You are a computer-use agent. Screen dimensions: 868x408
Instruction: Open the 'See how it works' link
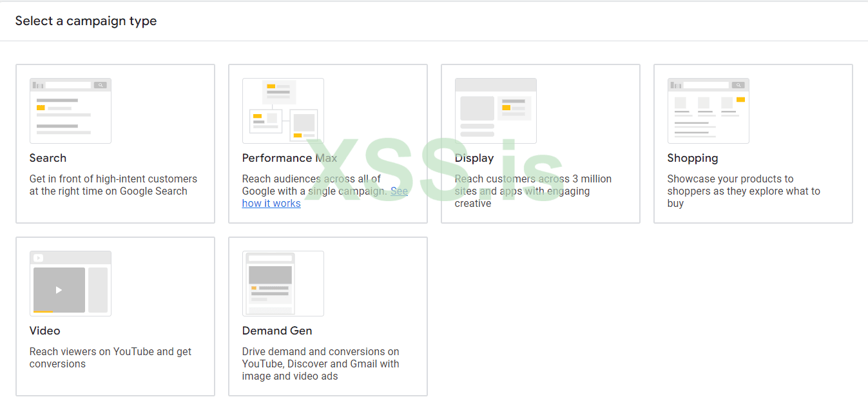271,203
